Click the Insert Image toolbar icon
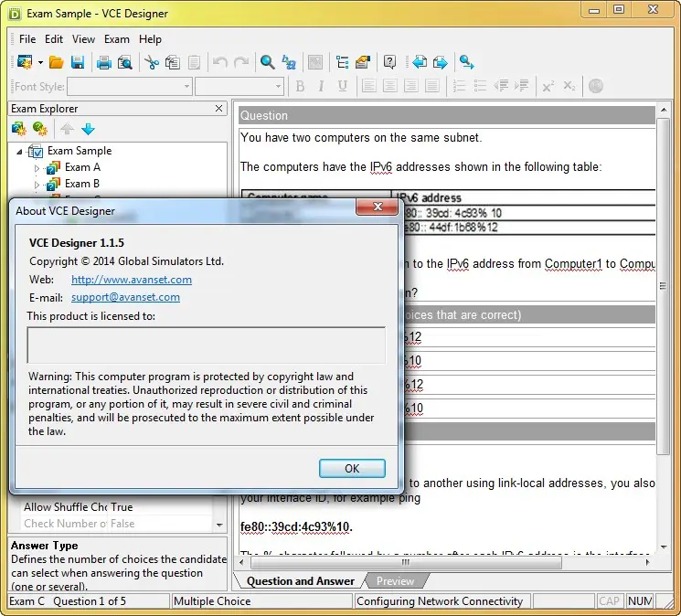The image size is (681, 616). [x=315, y=62]
